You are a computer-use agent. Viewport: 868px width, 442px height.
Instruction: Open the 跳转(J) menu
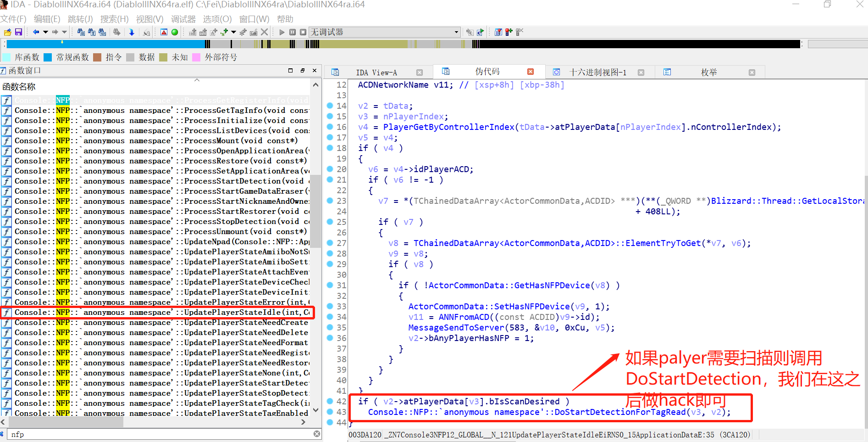pyautogui.click(x=80, y=19)
